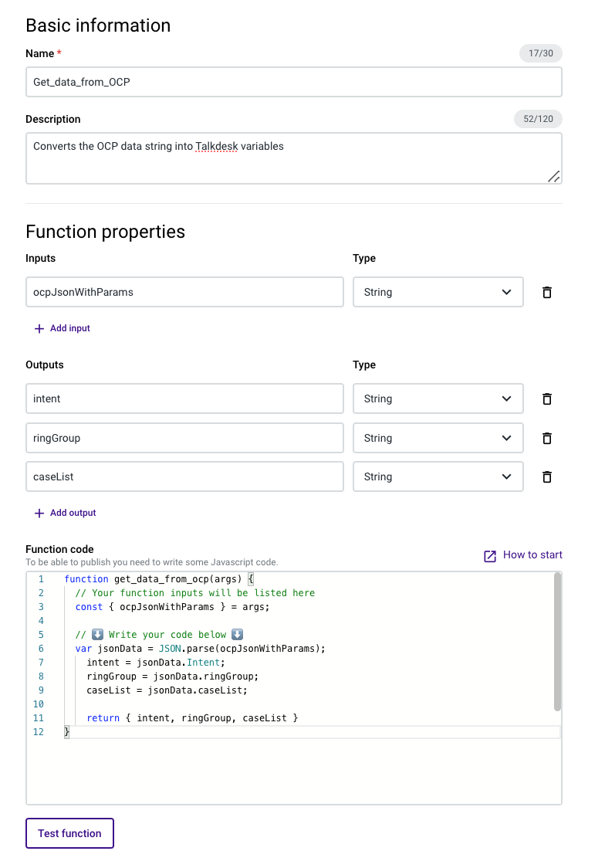Focus the ocpJsonWithParams input name field
The height and width of the screenshot is (868, 605).
pyautogui.click(x=184, y=293)
